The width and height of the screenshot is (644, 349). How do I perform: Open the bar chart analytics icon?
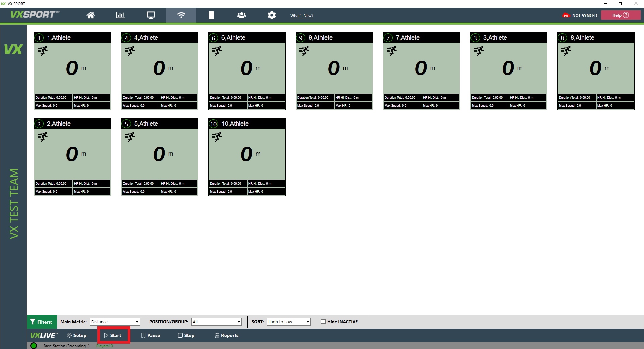click(x=120, y=15)
